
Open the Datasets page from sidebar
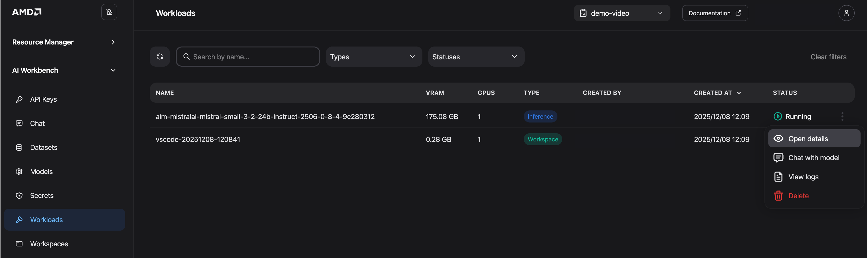coord(43,147)
